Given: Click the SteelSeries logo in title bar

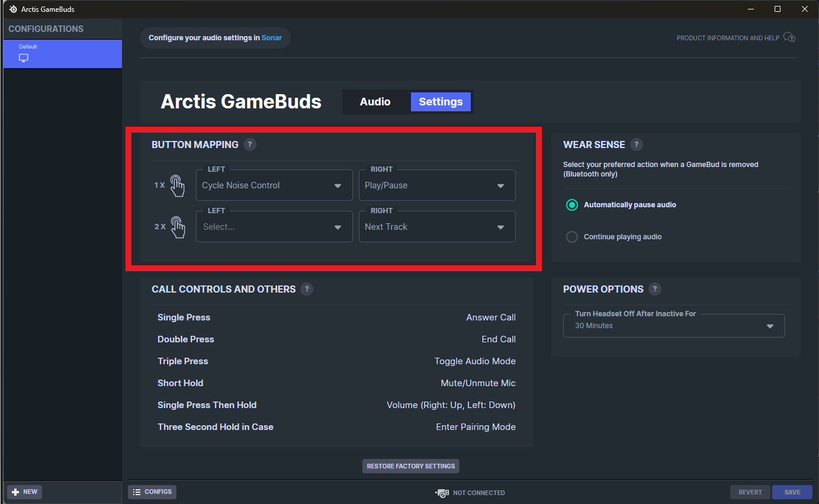Looking at the screenshot, I should pyautogui.click(x=13, y=9).
